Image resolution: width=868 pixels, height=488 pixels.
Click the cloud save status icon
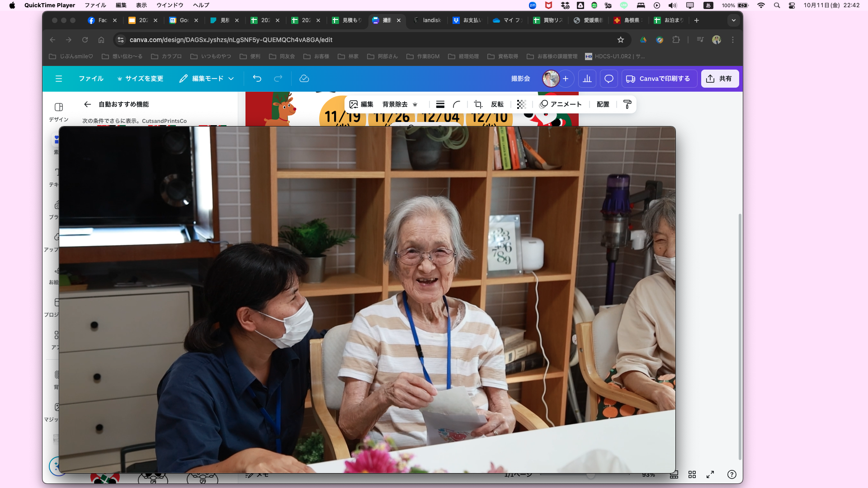pyautogui.click(x=304, y=79)
